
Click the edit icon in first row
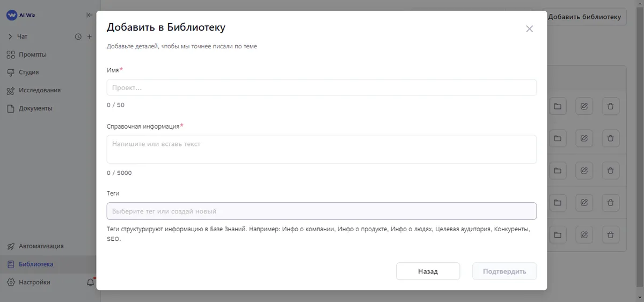(x=584, y=106)
